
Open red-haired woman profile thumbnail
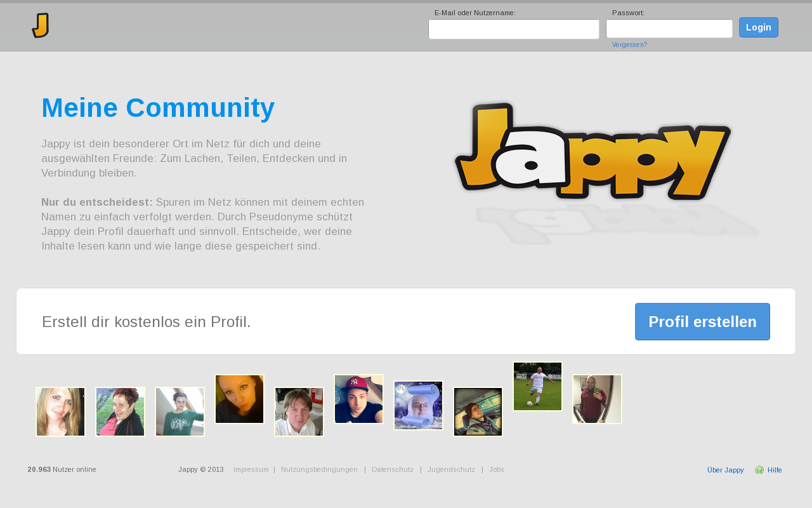point(120,411)
